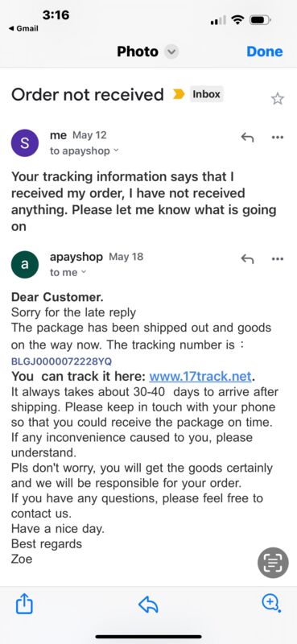Open more options for the May 12 message
This screenshot has height=644, width=297.
[x=278, y=138]
